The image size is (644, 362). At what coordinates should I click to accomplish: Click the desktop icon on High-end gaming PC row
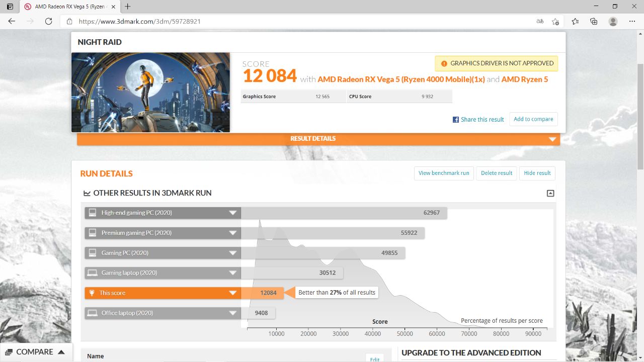point(92,213)
